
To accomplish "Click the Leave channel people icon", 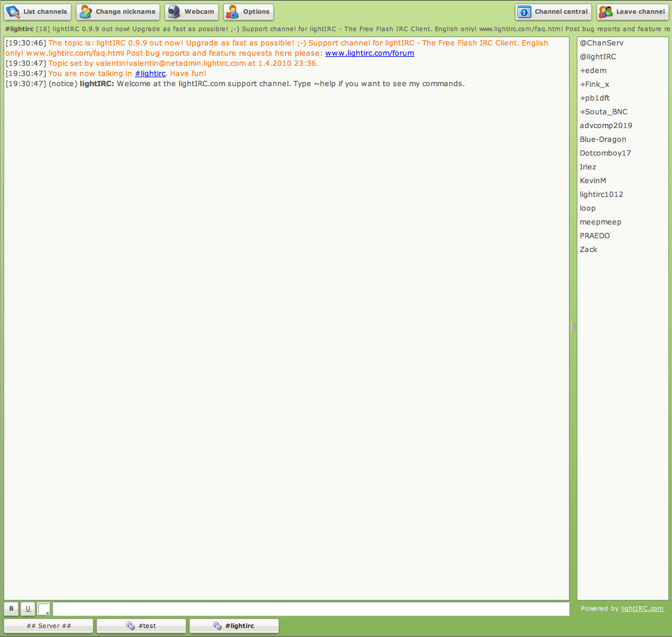I will click(x=606, y=12).
